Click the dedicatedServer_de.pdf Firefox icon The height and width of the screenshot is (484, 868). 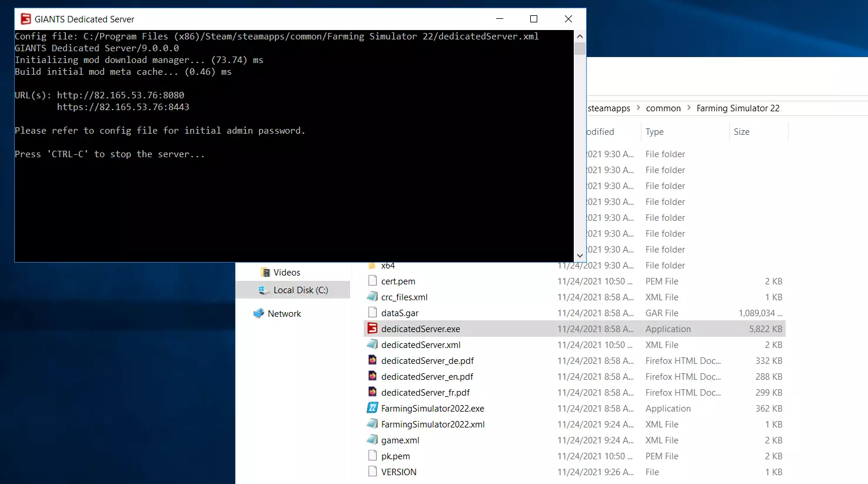[372, 360]
